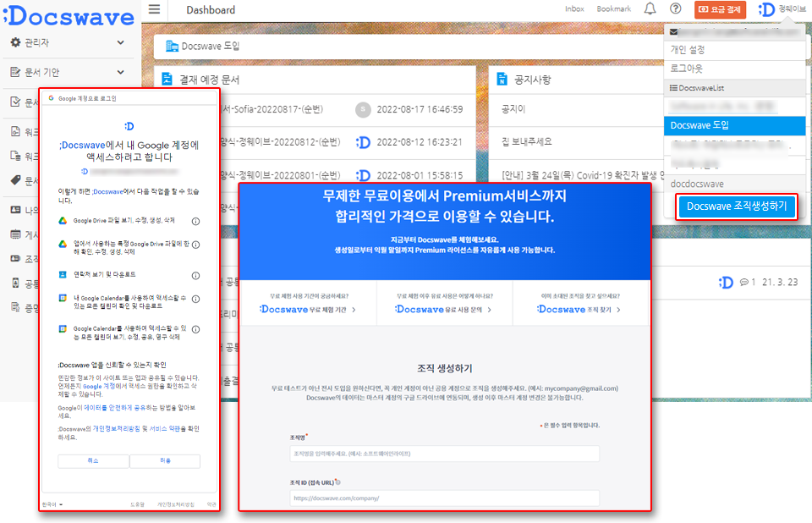Click the building icon beside Docswave 도입 header
This screenshot has height=523, width=812.
pos(172,47)
